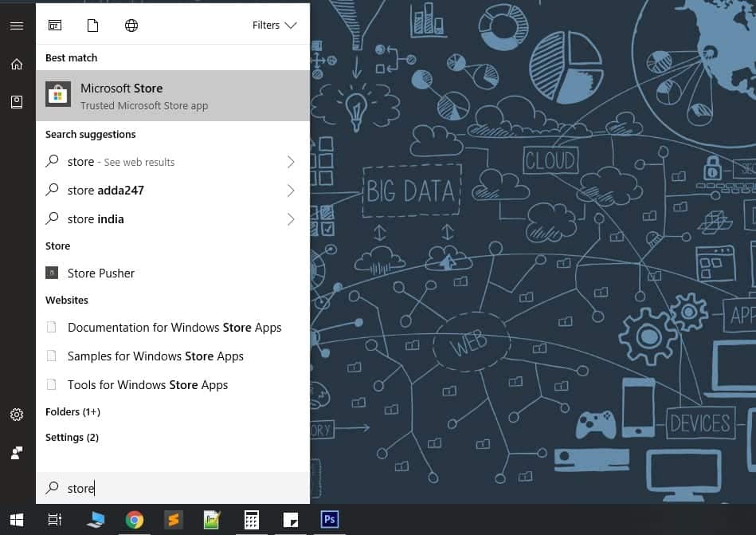Open Photoshop from taskbar
Screen dimensions: 756x535
point(329,520)
